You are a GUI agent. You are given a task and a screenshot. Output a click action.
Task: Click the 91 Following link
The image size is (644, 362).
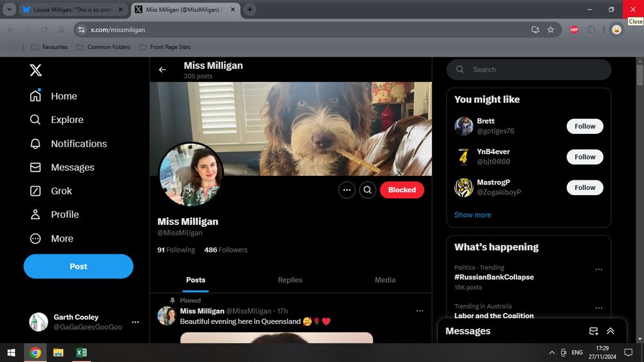point(176,250)
